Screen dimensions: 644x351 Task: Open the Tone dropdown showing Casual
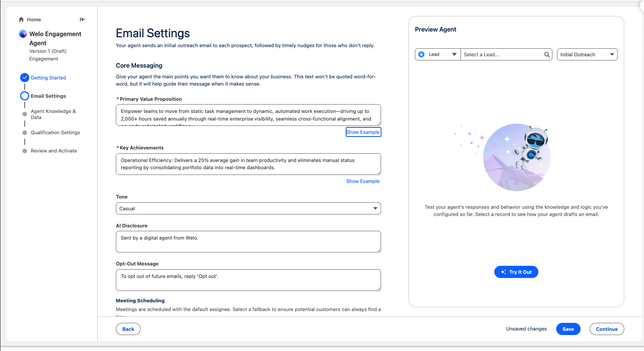pos(248,208)
